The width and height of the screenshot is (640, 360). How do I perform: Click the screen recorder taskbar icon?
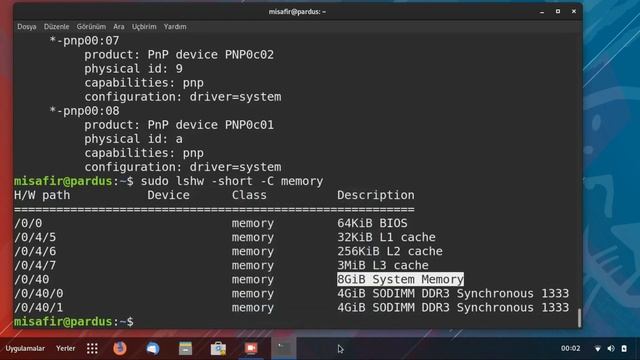251,348
